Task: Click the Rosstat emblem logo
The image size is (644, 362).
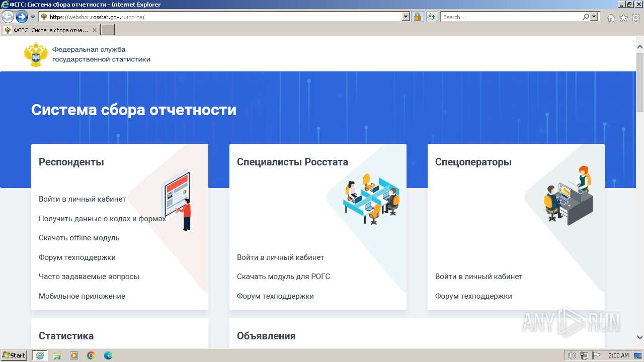Action: pos(36,54)
